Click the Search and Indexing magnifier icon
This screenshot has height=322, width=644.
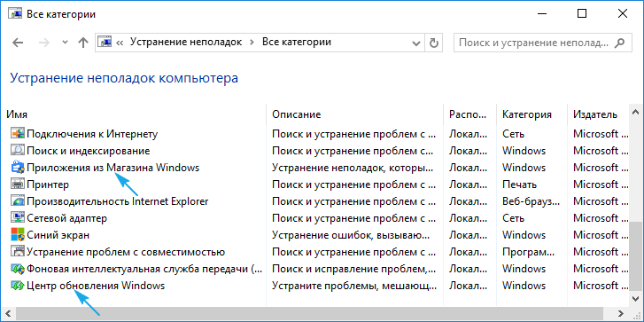tap(17, 151)
